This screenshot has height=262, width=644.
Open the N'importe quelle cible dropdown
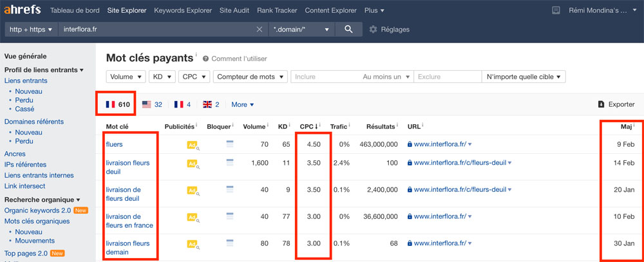[x=524, y=77]
